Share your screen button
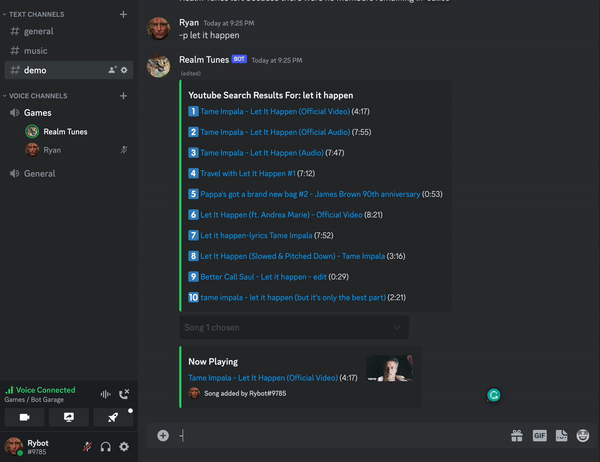Viewport: 600px width, 462px height. [x=69, y=417]
